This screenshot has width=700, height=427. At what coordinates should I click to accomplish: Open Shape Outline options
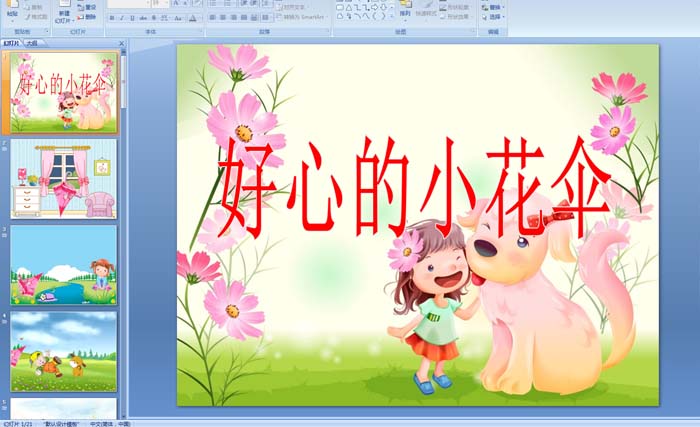(455, 8)
